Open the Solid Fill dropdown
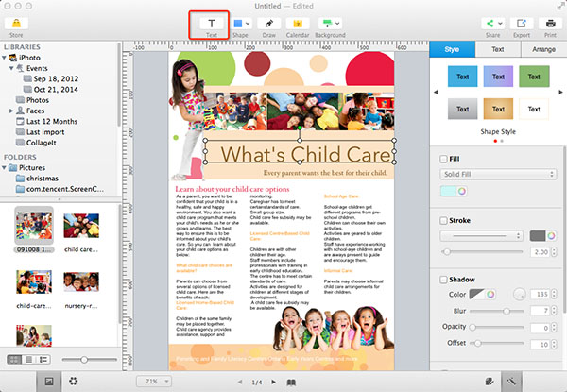Image resolution: width=567 pixels, height=392 pixels. pyautogui.click(x=498, y=174)
